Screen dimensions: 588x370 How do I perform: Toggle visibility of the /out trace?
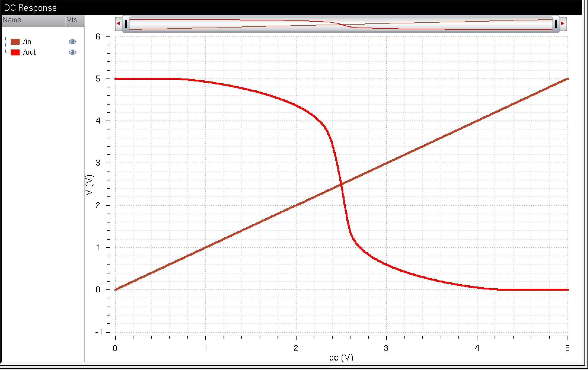click(x=72, y=52)
